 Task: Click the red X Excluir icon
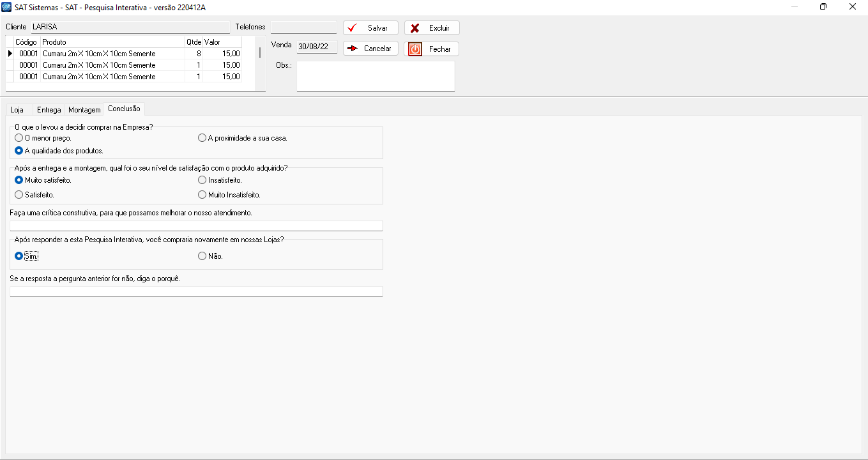point(415,28)
